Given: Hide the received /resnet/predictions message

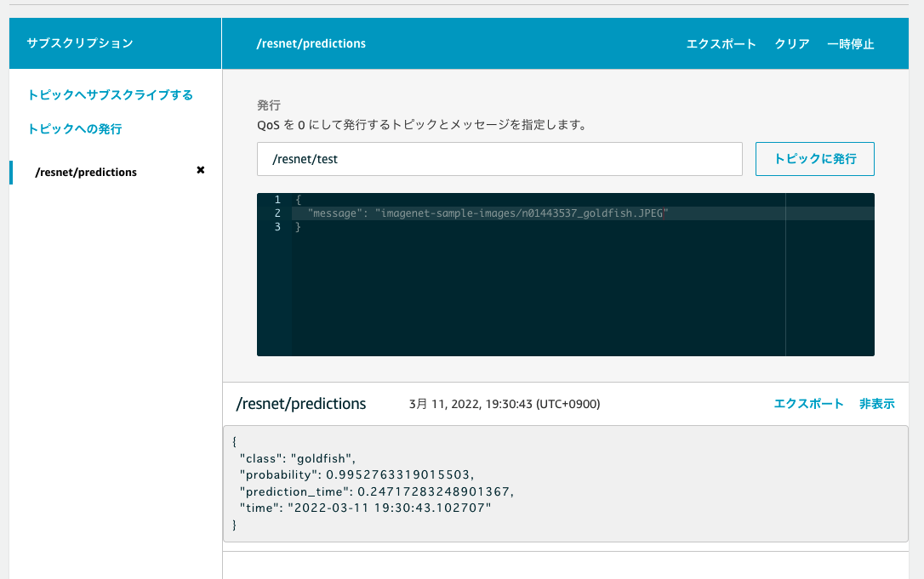Looking at the screenshot, I should coord(877,404).
